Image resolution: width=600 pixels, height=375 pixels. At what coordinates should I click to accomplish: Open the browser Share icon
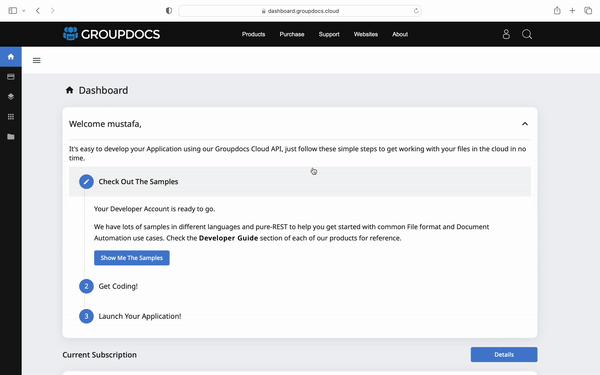(557, 10)
